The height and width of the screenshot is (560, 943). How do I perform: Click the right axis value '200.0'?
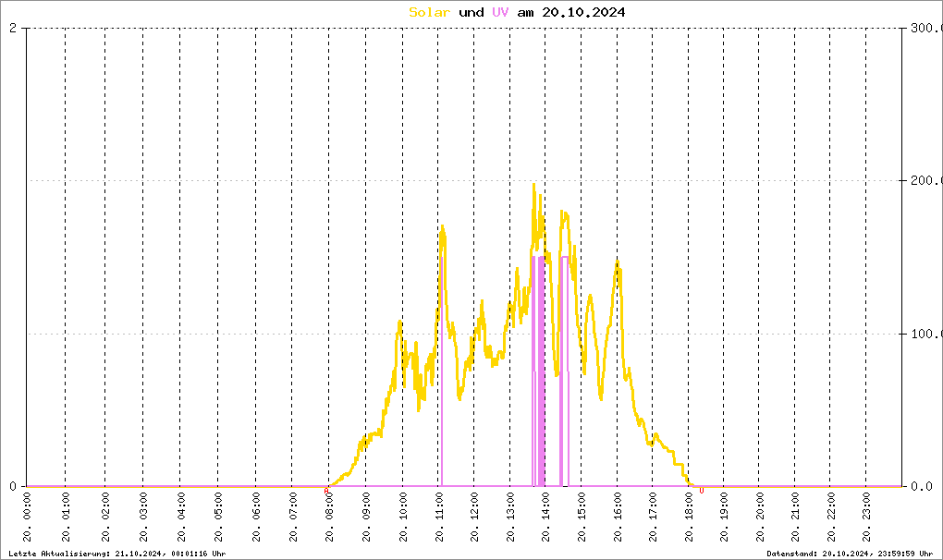click(926, 181)
